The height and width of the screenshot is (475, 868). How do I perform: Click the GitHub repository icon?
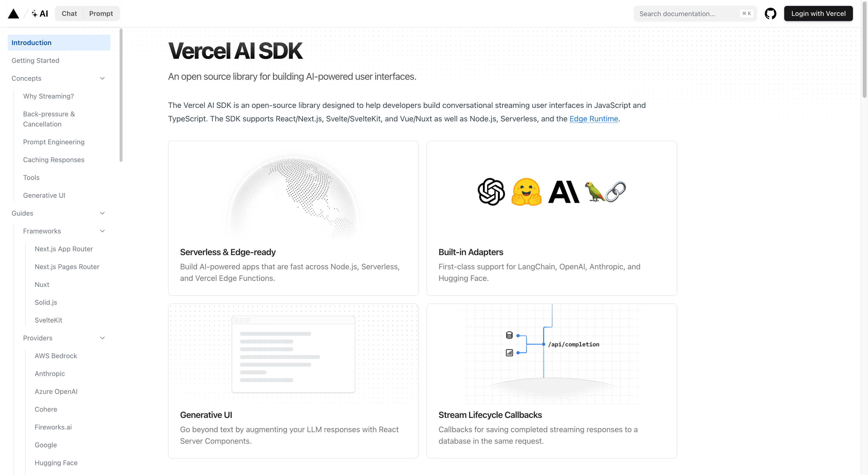coord(771,13)
